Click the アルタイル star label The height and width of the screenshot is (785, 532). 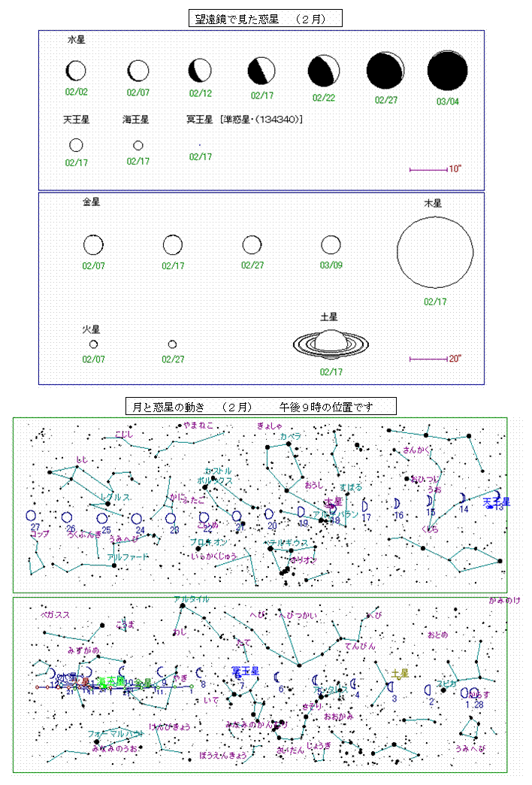pyautogui.click(x=192, y=599)
